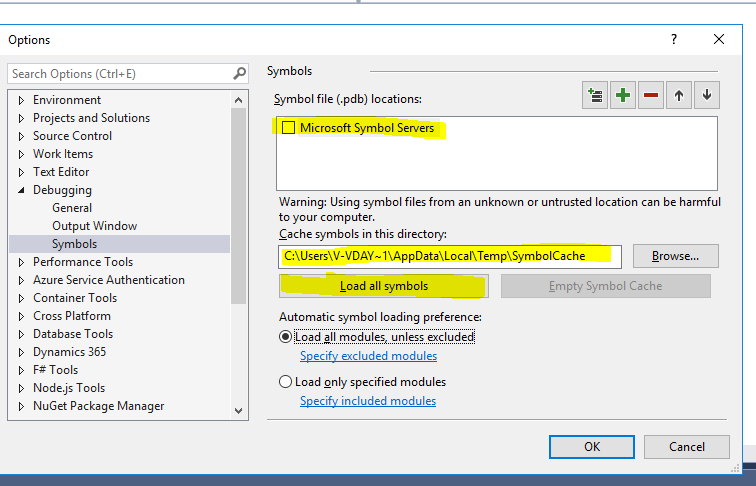
Task: Select the Debugging category label
Action: click(x=62, y=190)
